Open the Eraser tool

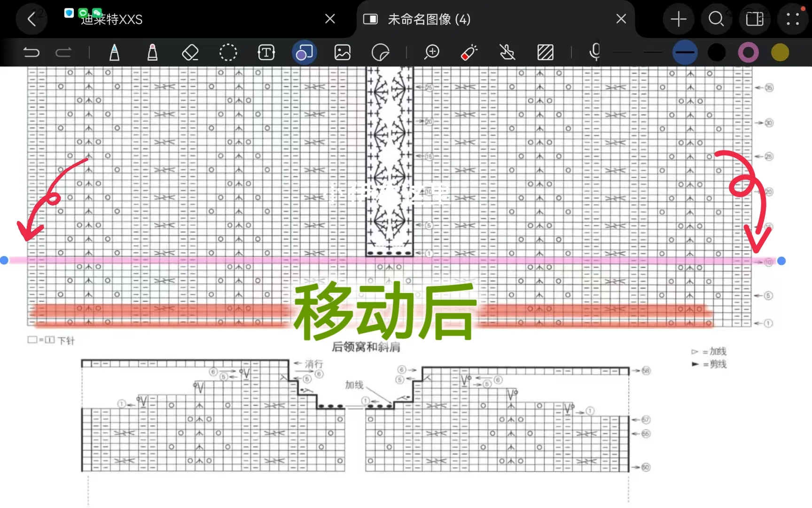190,53
